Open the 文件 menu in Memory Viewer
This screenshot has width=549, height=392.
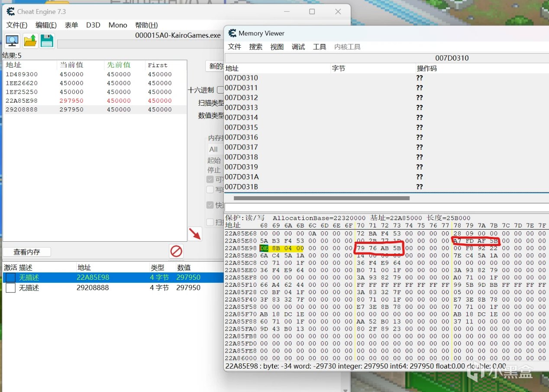tap(235, 47)
